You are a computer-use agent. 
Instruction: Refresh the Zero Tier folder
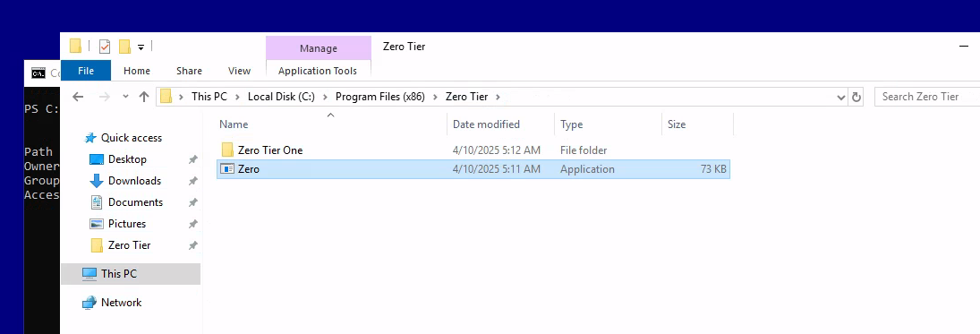[856, 97]
